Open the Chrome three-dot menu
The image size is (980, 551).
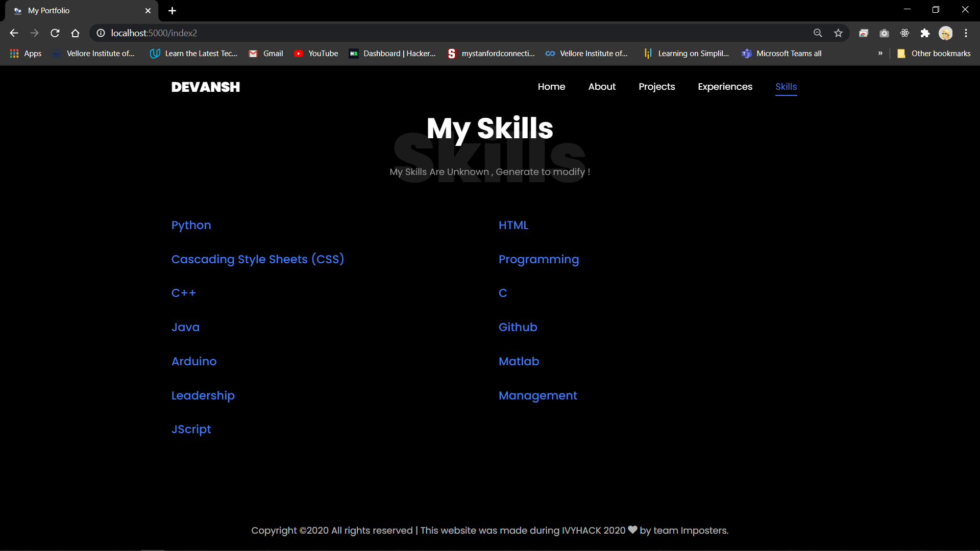pos(966,33)
